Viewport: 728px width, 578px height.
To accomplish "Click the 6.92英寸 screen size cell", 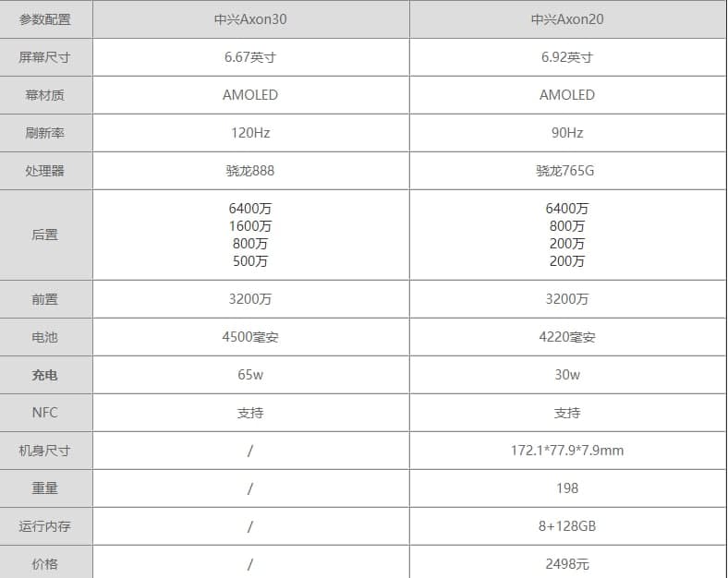I will click(567, 57).
